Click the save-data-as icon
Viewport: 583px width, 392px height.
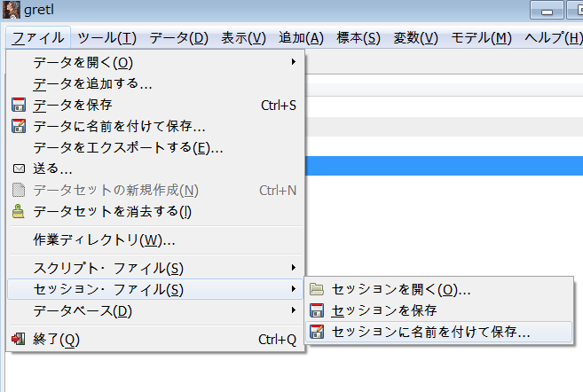20,127
